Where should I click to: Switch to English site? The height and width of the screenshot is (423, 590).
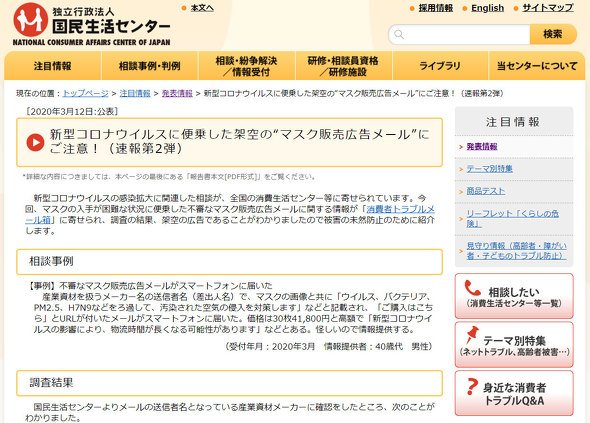tap(487, 8)
